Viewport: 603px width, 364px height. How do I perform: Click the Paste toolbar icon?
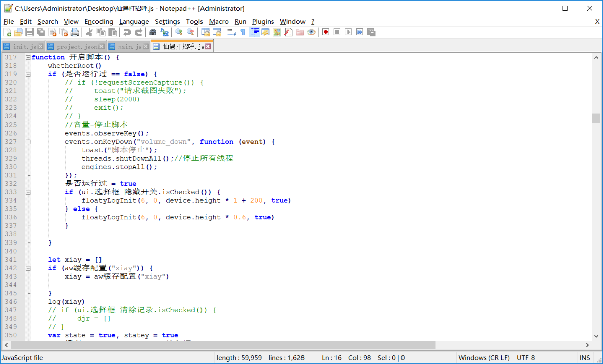click(x=113, y=32)
